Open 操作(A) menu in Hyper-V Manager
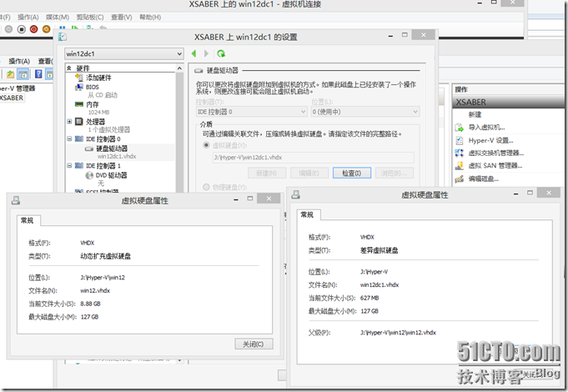568x392 pixels. tap(19, 61)
